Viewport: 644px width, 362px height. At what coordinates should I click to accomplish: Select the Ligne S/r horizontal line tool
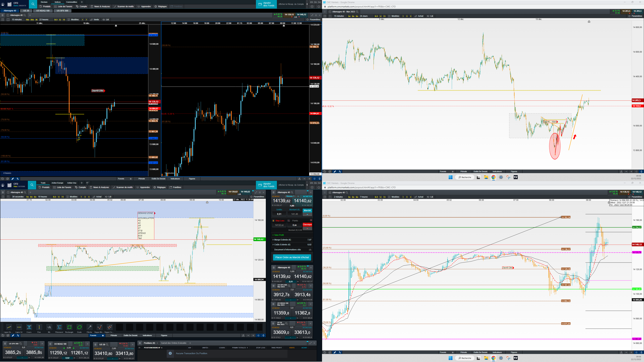click(x=19, y=327)
